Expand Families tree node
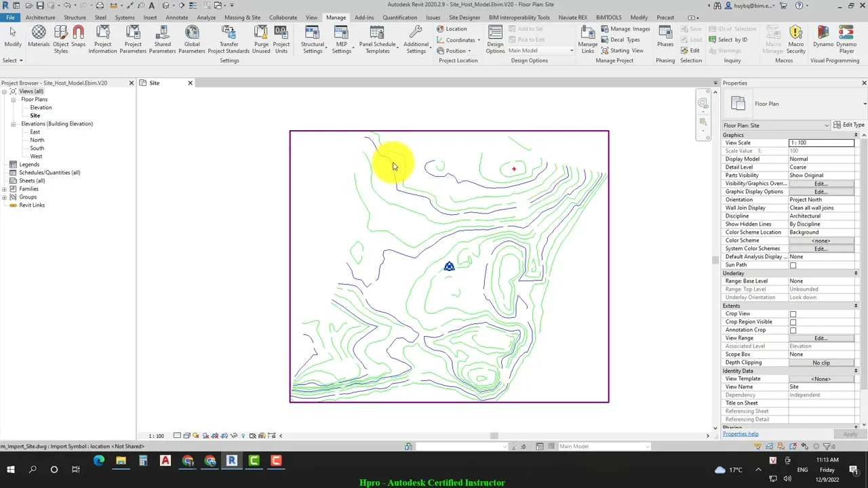The image size is (868, 488). pyautogui.click(x=5, y=189)
